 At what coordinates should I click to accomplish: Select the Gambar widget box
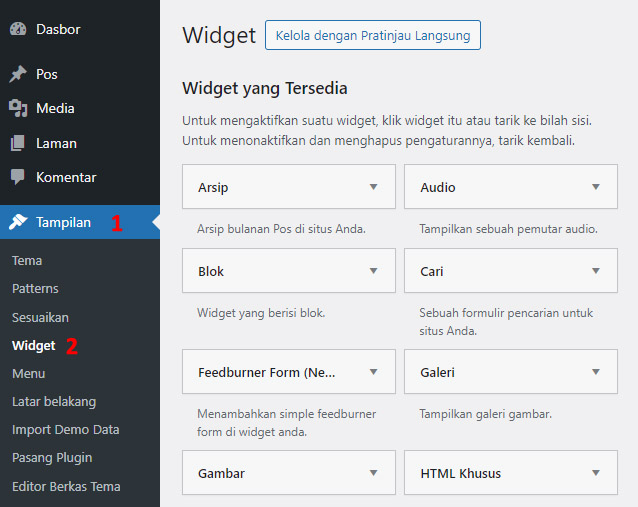[289, 472]
